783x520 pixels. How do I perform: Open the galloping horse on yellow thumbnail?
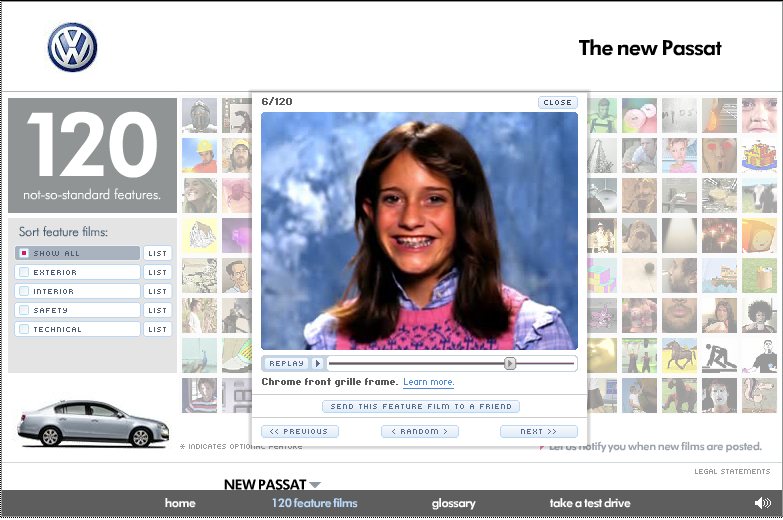point(679,355)
